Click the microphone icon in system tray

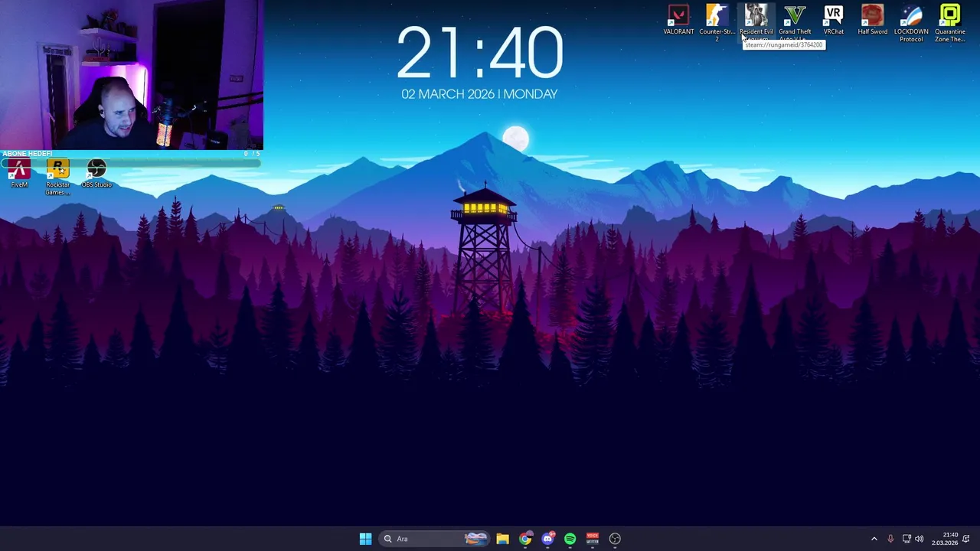click(890, 539)
